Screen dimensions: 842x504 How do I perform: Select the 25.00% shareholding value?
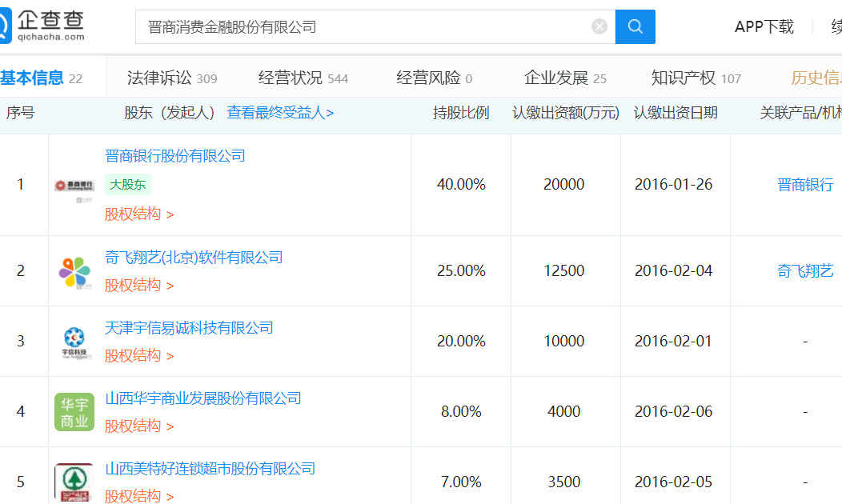(461, 271)
